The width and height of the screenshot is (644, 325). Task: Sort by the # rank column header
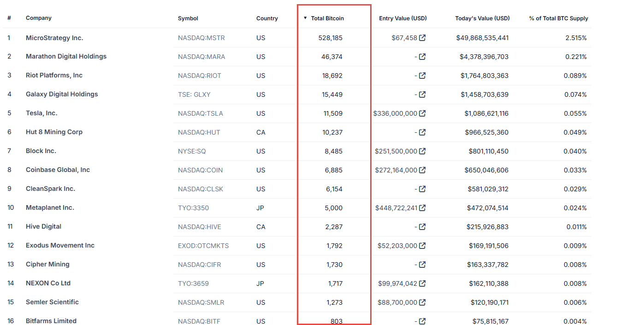9,18
